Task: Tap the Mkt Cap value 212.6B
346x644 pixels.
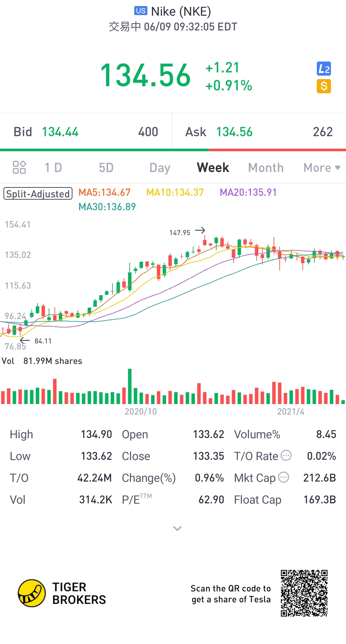Action: (x=320, y=478)
